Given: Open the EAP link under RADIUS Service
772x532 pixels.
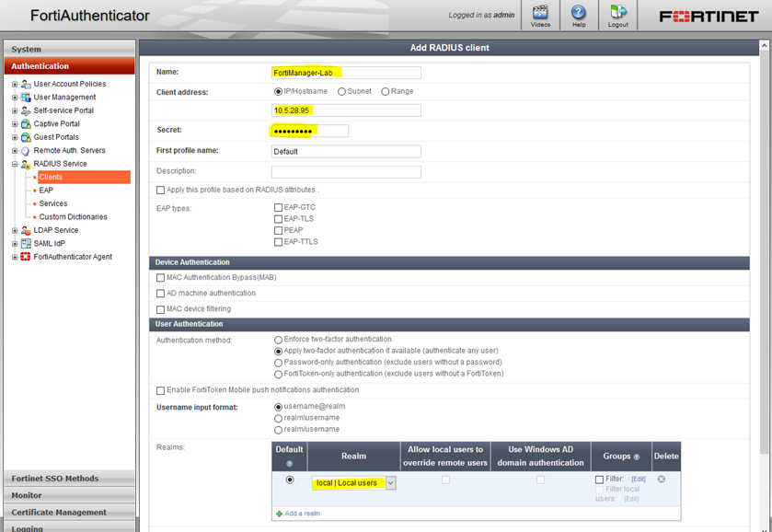Looking at the screenshot, I should [x=46, y=191].
